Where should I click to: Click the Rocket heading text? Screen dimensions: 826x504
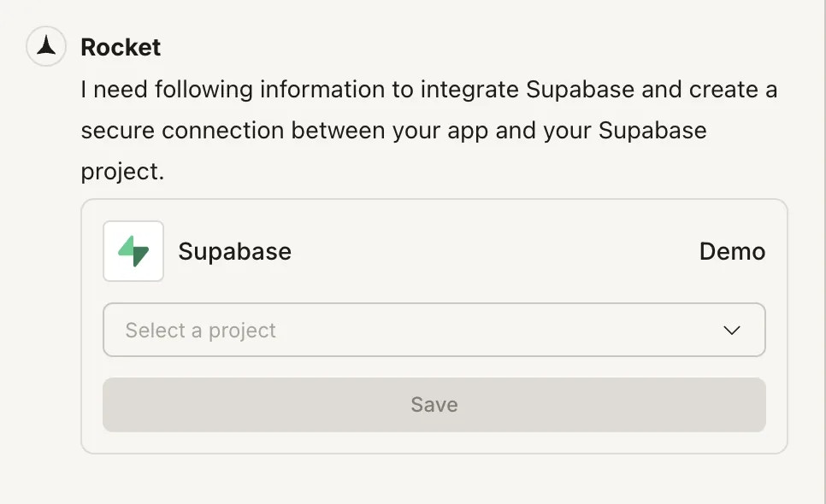click(x=120, y=48)
